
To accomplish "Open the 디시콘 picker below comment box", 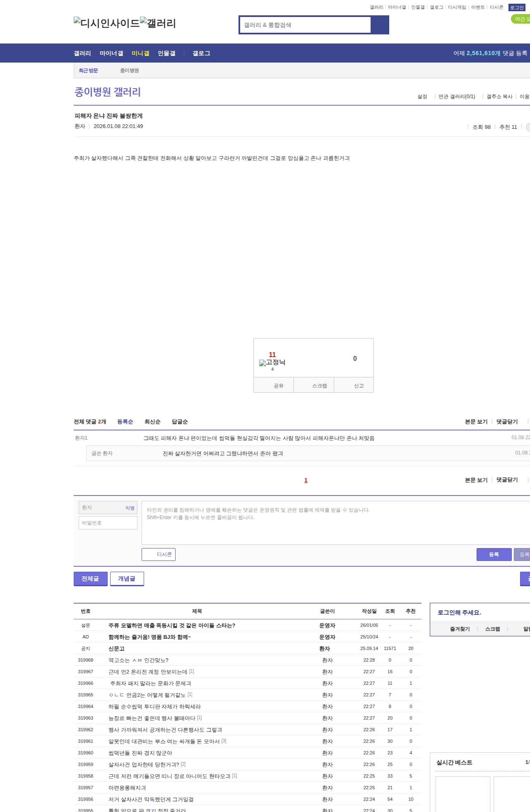I will [159, 554].
